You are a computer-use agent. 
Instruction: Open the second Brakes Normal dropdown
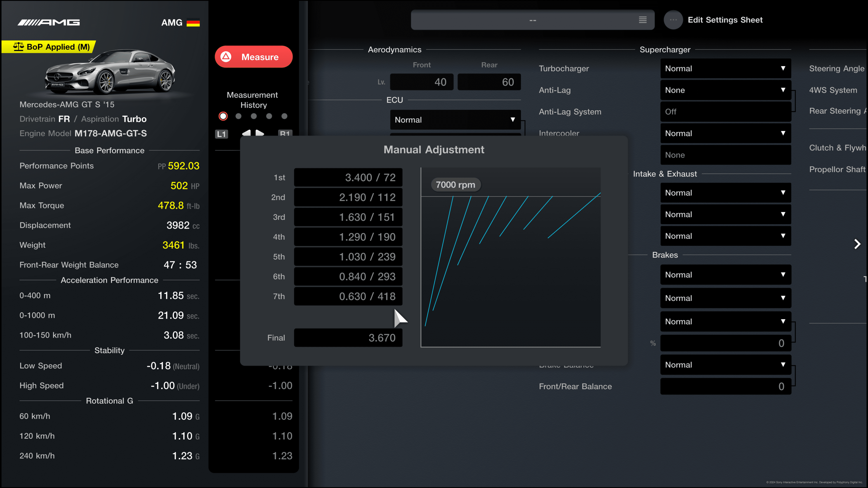click(725, 298)
